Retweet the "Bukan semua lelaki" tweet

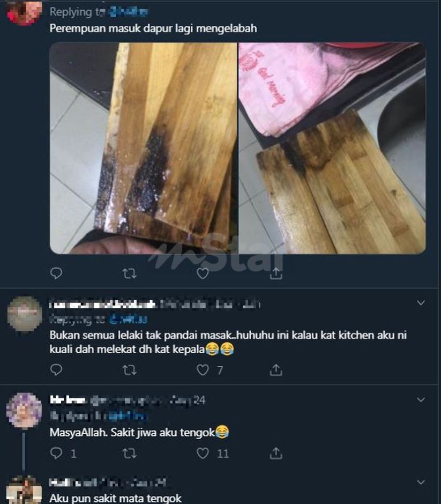[x=129, y=369]
